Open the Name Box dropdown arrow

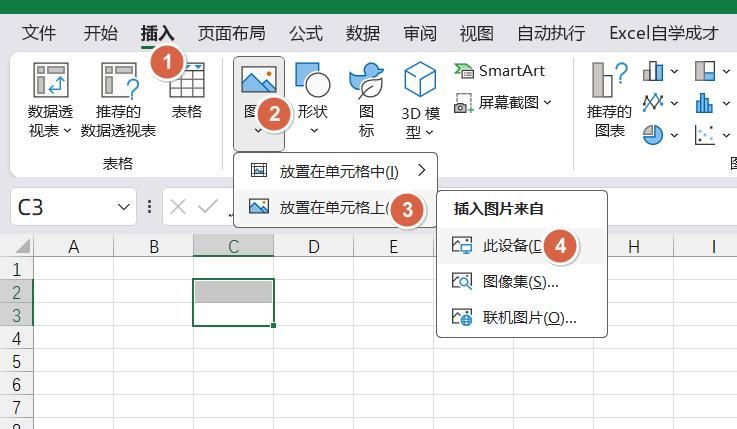pos(124,207)
